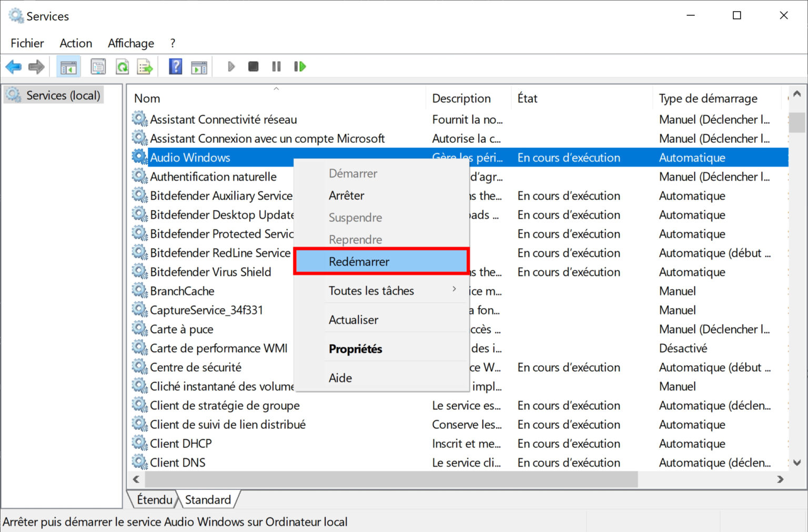This screenshot has height=532, width=808.
Task: Expand Toutes les tâches submenu
Action: pyautogui.click(x=371, y=290)
